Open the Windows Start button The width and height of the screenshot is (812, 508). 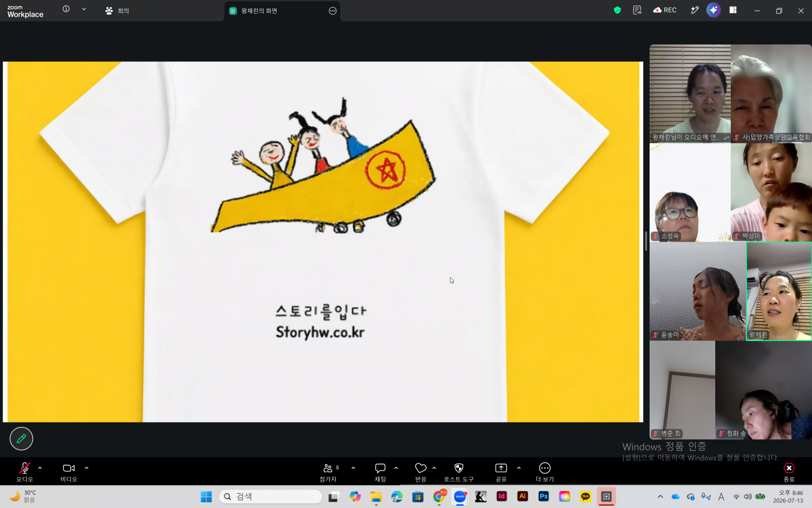pyautogui.click(x=206, y=497)
